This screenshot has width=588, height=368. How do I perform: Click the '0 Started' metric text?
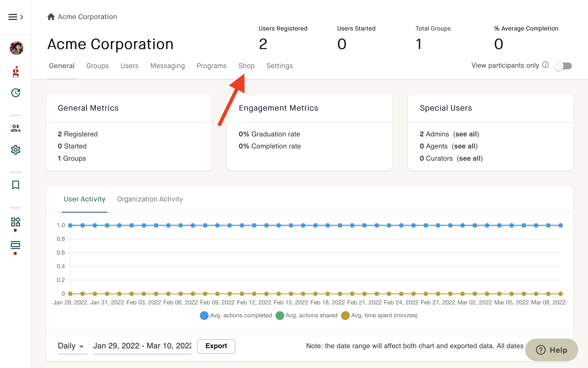(72, 146)
